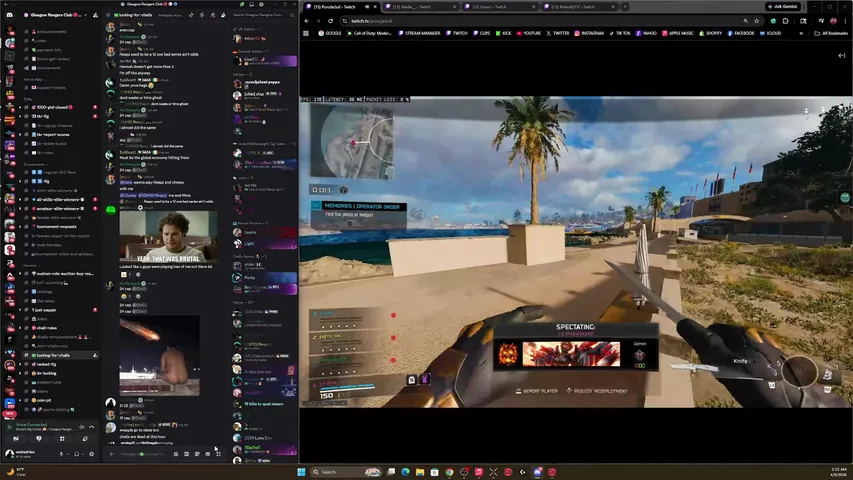This screenshot has height=480, width=853.
Task: Open the INSTAGRAM bookmark
Action: (589, 33)
